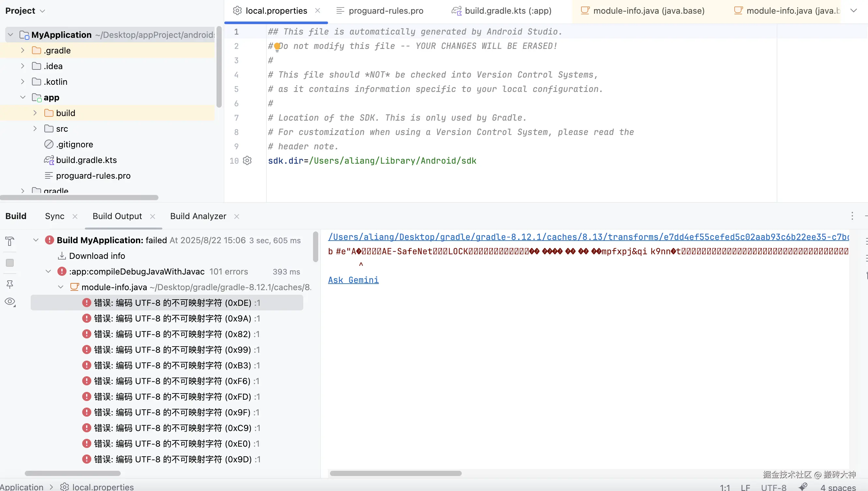Switch to the Build Analyzer tab
The height and width of the screenshot is (491, 868).
pos(198,216)
